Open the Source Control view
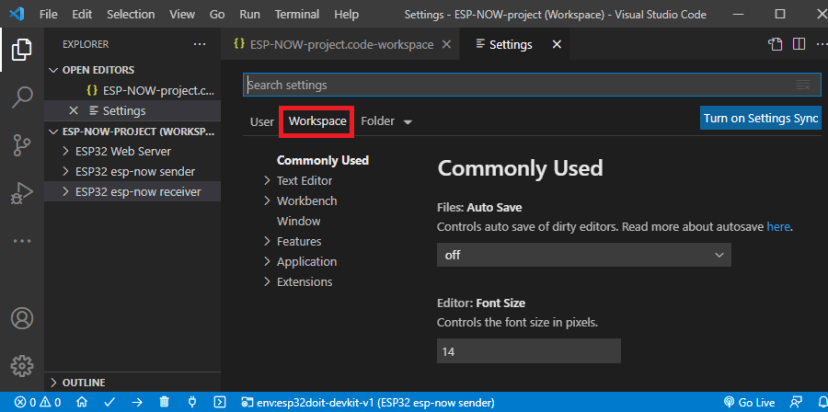The width and height of the screenshot is (828, 412). (22, 145)
